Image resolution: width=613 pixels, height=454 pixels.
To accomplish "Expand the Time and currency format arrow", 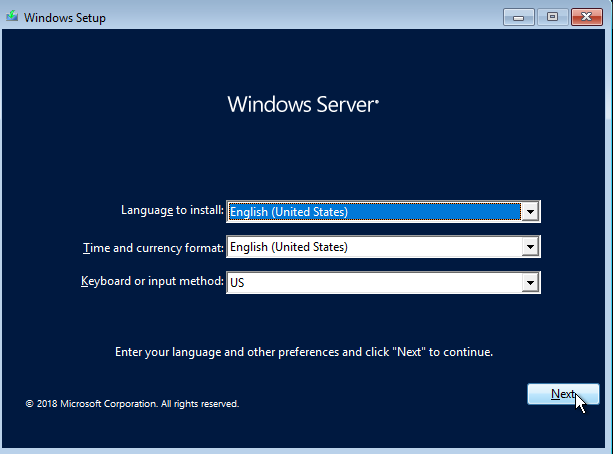I will tap(531, 247).
